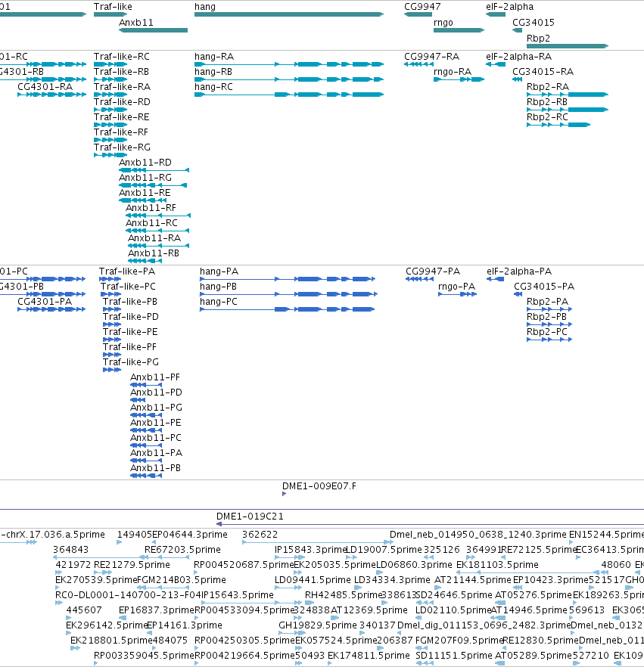Click the "DME1-009E07.F" feature label

pos(319,486)
